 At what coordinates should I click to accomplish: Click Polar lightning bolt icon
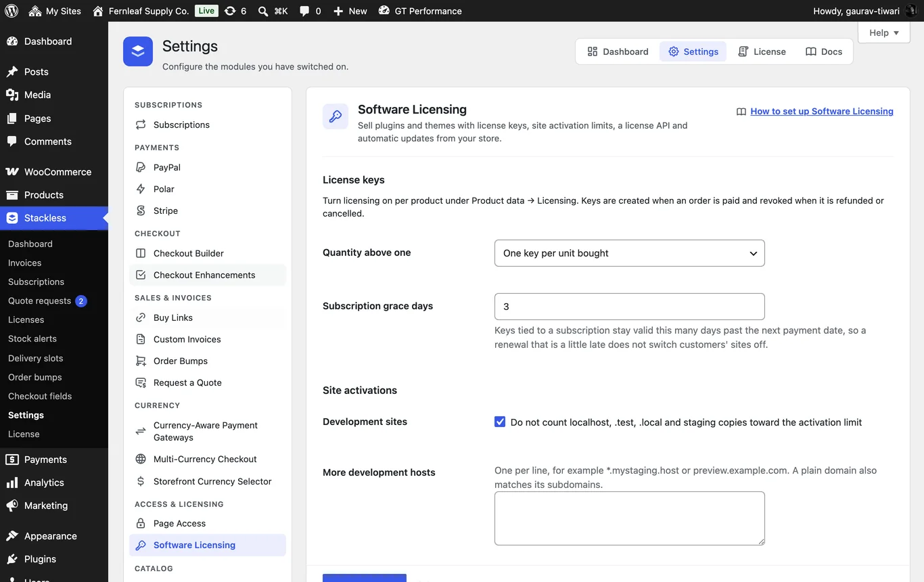click(x=141, y=189)
